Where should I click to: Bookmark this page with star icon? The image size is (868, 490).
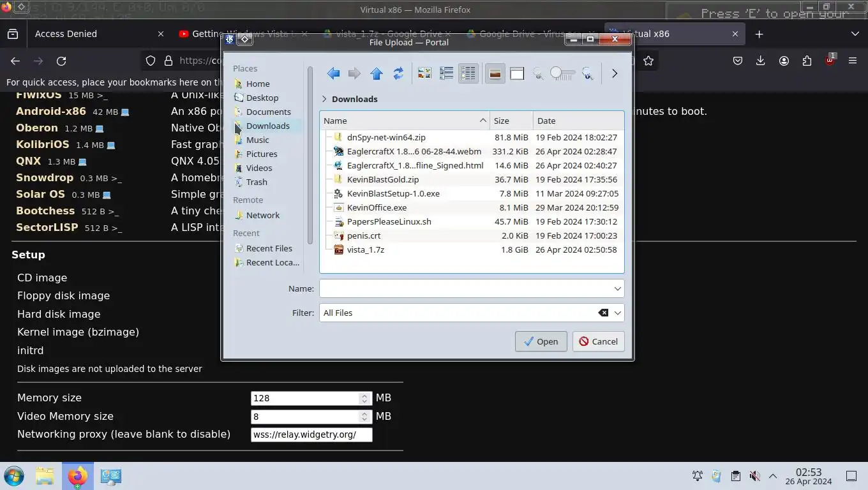point(648,61)
